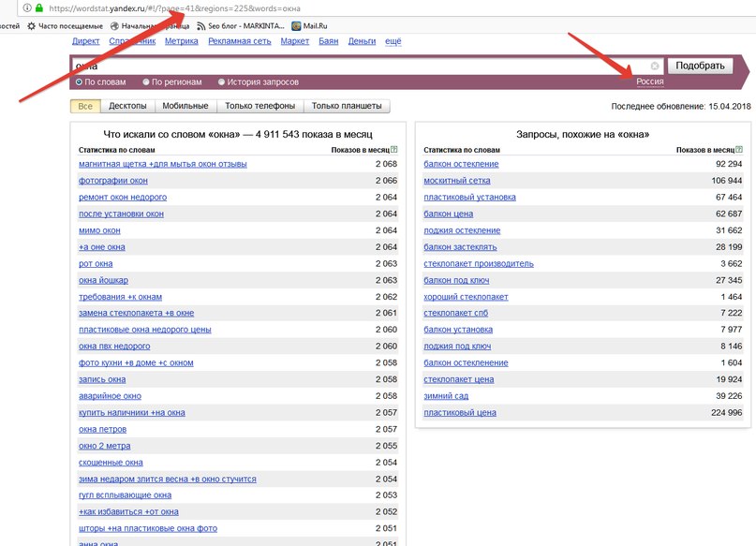Click the green lock icon in address bar
756x546 pixels.
[x=39, y=7]
